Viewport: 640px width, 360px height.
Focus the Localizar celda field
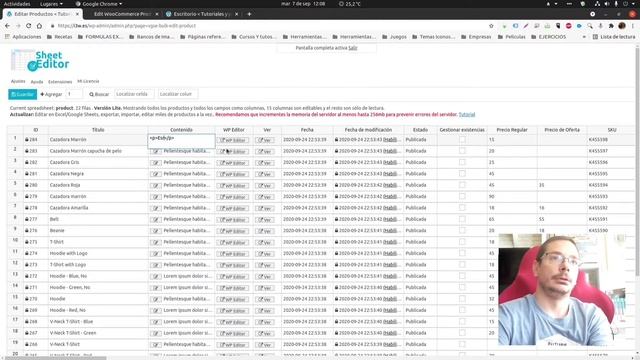pyautogui.click(x=133, y=94)
